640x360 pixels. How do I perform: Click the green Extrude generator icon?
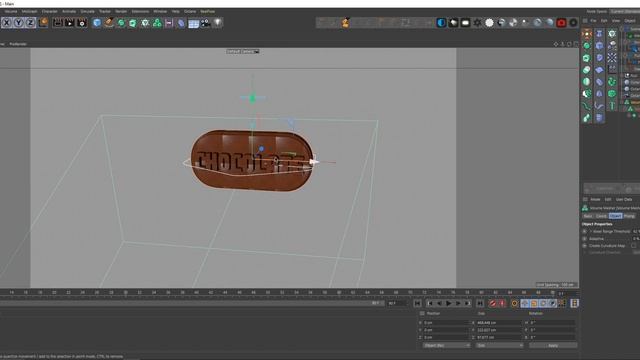coord(133,23)
